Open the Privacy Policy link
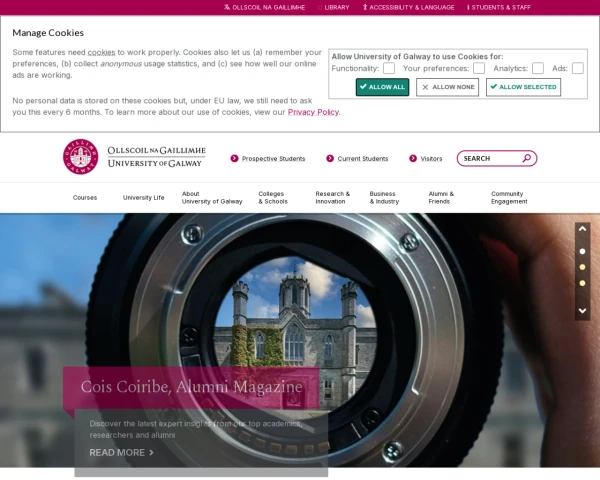Image resolution: width=600 pixels, height=480 pixels. pyautogui.click(x=313, y=112)
